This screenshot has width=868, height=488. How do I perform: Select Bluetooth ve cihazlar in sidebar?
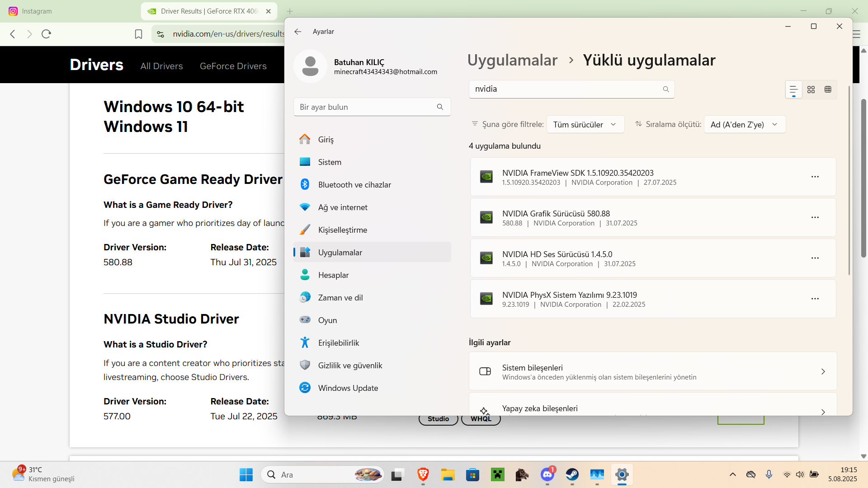[x=354, y=185]
